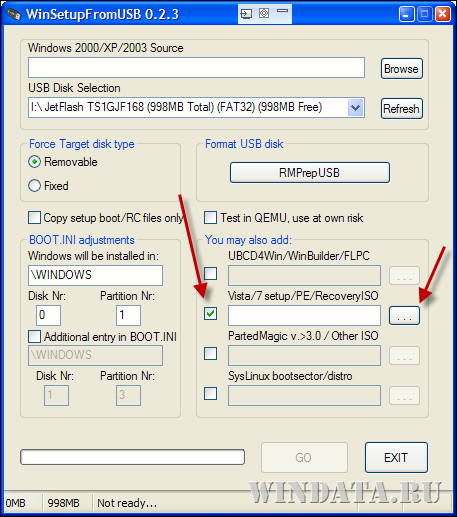Viewport: 457px width, 517px height.
Task: Click the 'BOOT.INI adjustments' group label
Action: tap(82, 240)
